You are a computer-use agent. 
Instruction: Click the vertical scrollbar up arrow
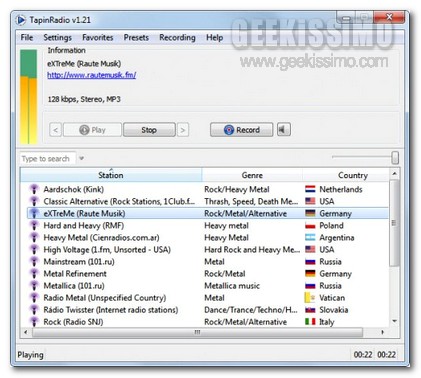click(394, 174)
